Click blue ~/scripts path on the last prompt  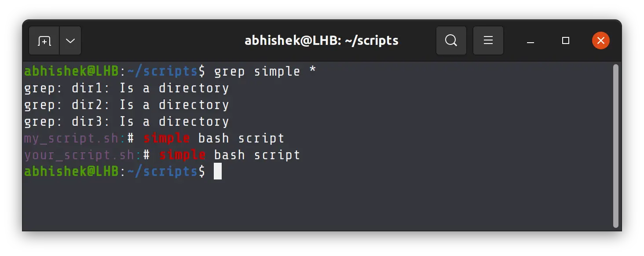coord(163,171)
